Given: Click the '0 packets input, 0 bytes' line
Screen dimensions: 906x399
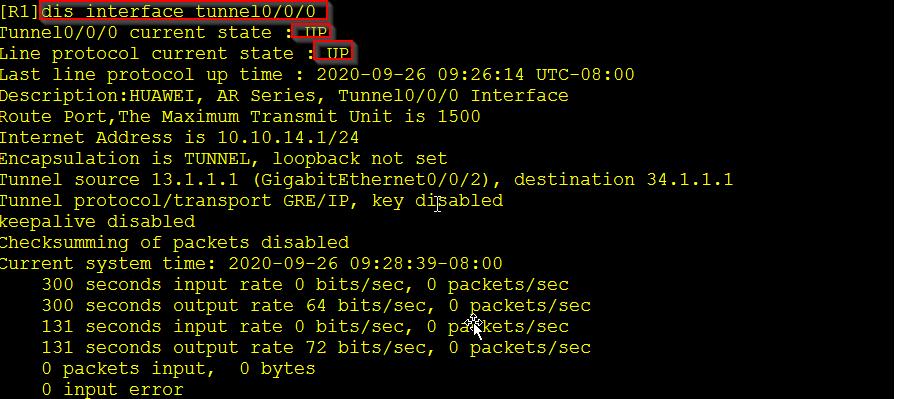Looking at the screenshot, I should tap(179, 368).
